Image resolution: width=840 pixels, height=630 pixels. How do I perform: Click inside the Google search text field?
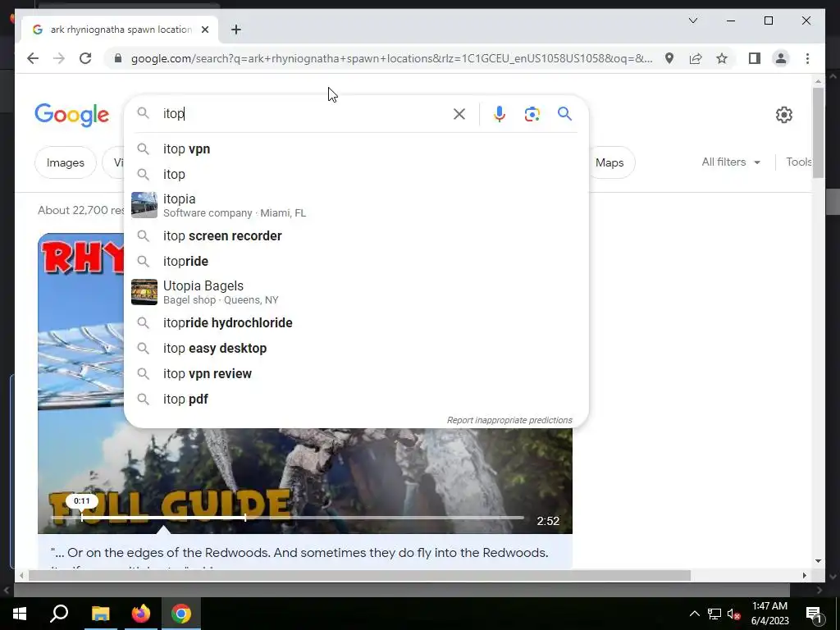(305, 114)
